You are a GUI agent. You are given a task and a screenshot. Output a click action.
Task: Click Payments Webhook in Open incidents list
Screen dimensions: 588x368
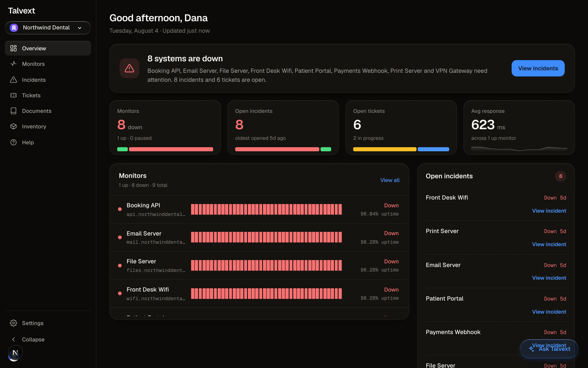click(x=453, y=332)
